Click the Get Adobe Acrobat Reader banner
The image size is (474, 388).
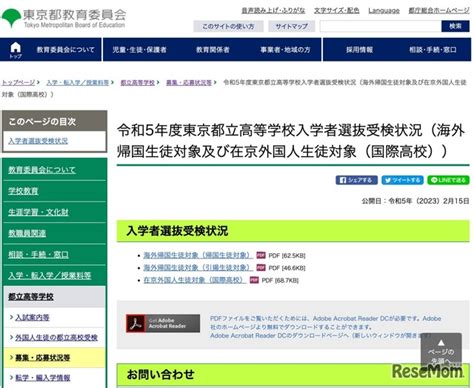click(163, 323)
